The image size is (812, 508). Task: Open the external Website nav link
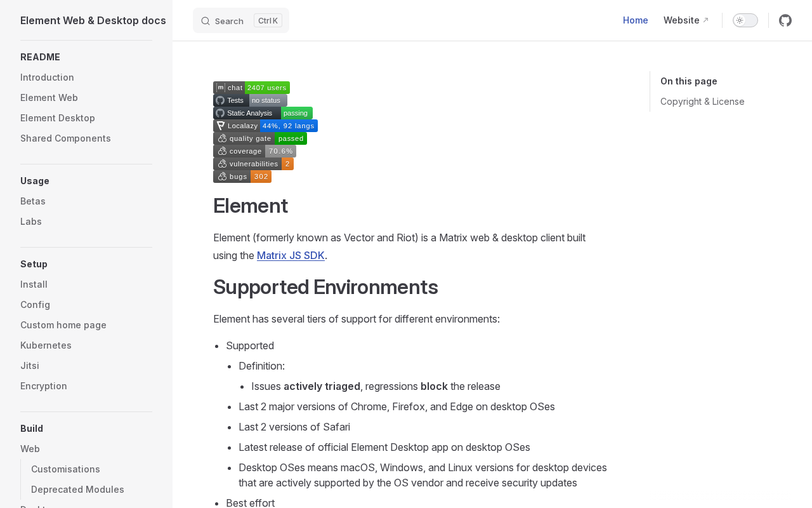pos(686,20)
